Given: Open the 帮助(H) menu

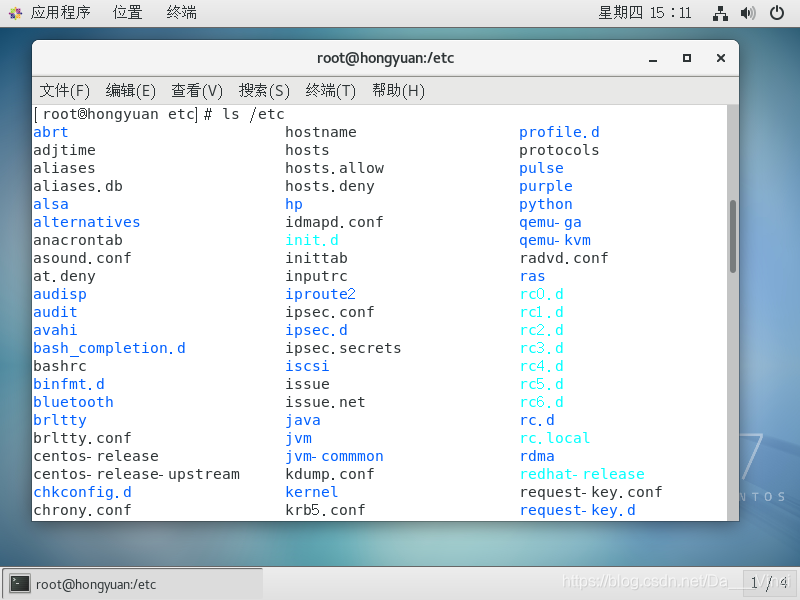Looking at the screenshot, I should (397, 90).
